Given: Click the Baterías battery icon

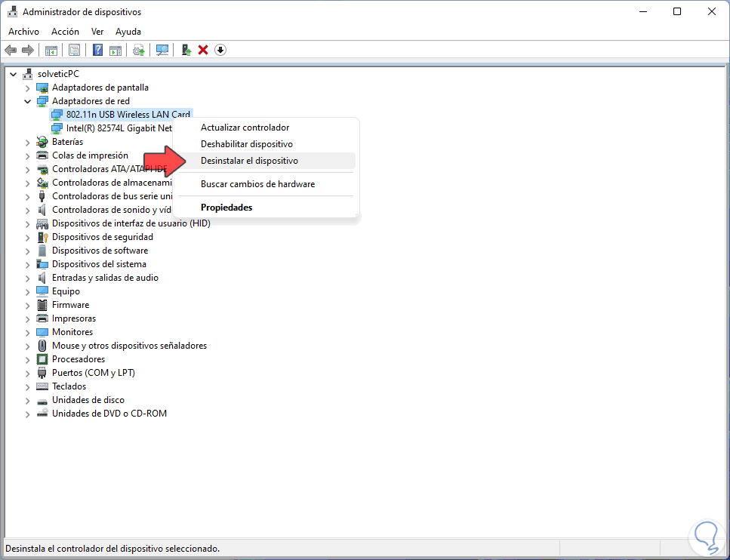Looking at the screenshot, I should [x=42, y=142].
